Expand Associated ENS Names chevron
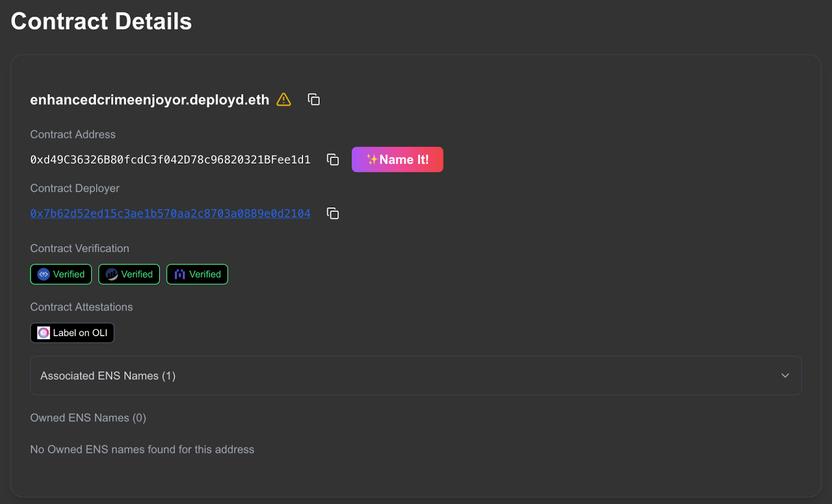 point(785,376)
